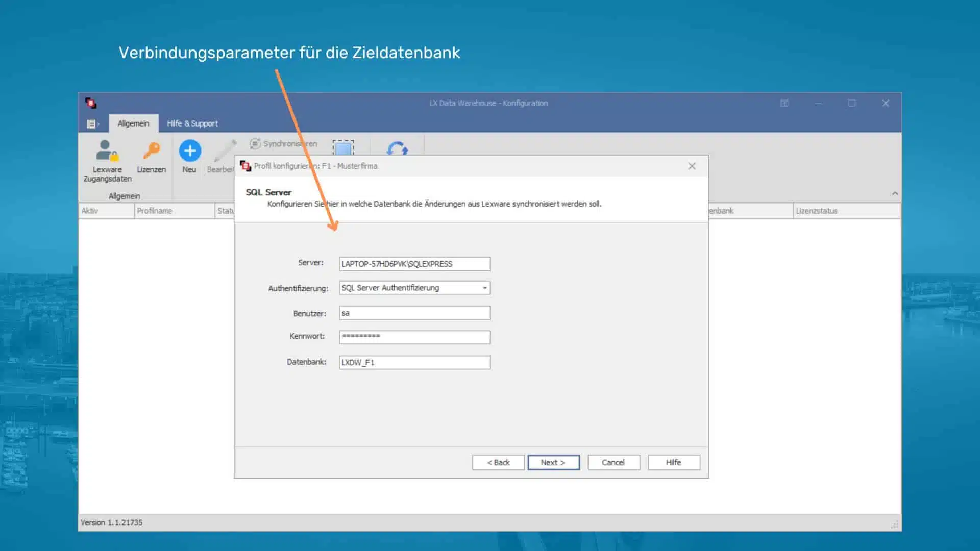Open Hilfe from the dialog buttons
980x551 pixels.
point(673,463)
